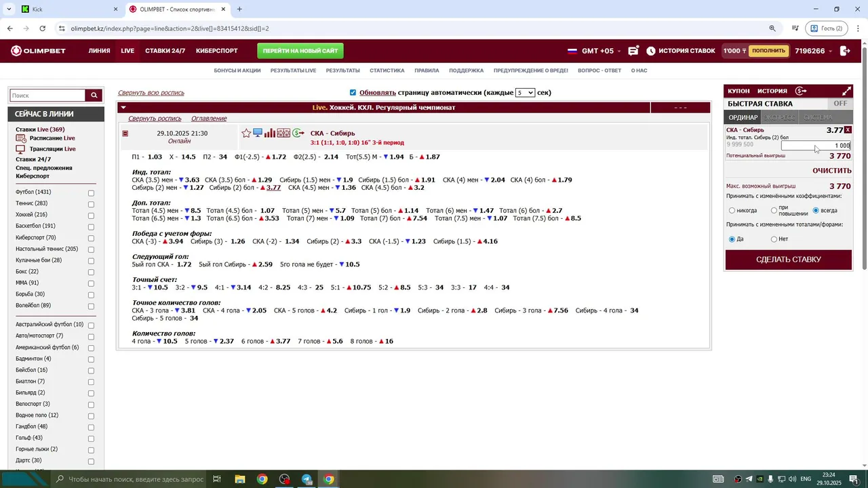Select the Сибирь (2) бол 3.77 odds
The image size is (868, 488).
tap(273, 188)
